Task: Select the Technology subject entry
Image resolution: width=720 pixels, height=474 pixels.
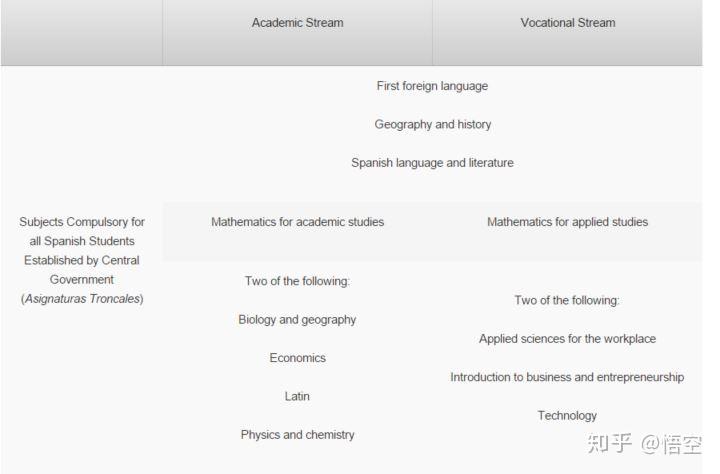Action: coord(567,416)
